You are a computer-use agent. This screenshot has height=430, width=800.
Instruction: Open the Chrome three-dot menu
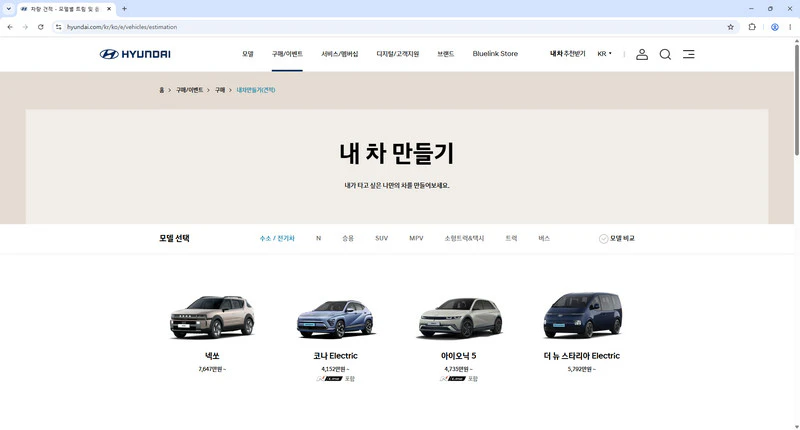[x=790, y=27]
